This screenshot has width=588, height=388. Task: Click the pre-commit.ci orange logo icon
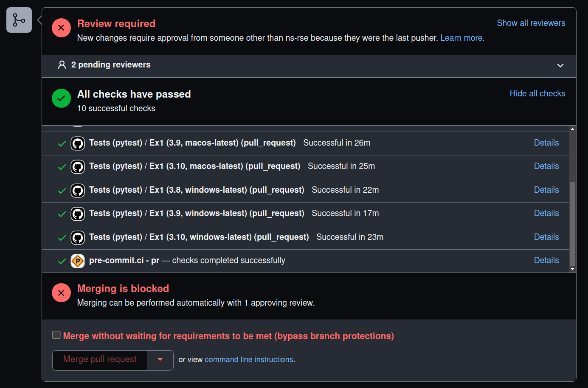tap(78, 261)
